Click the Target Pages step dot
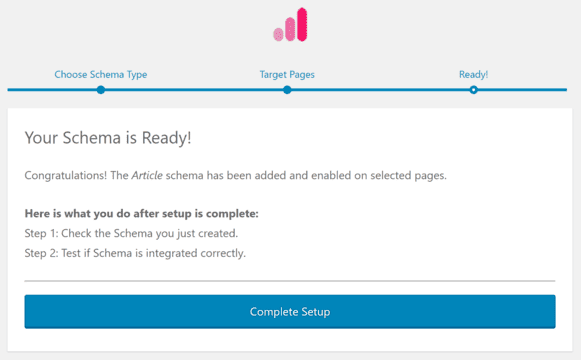581x360 pixels. (287, 90)
